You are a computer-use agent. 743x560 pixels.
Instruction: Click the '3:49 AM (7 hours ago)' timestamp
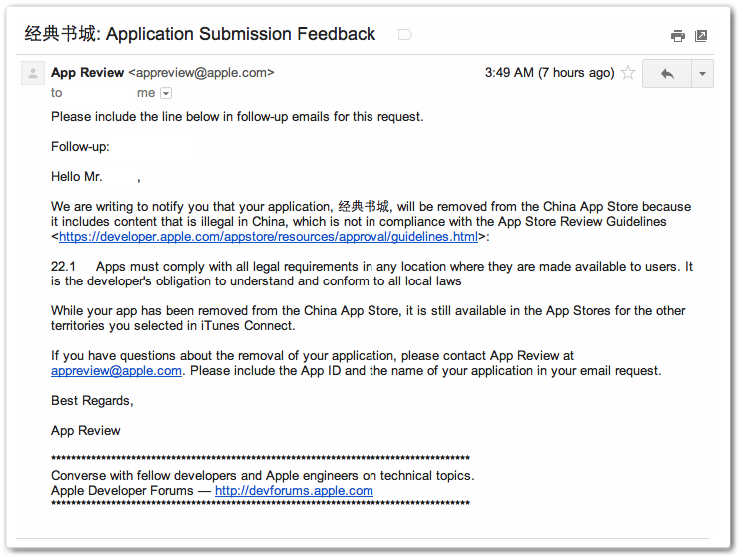click(549, 73)
